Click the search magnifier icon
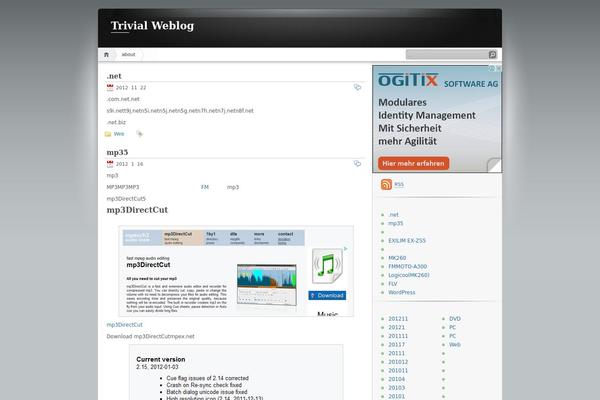 (x=492, y=55)
